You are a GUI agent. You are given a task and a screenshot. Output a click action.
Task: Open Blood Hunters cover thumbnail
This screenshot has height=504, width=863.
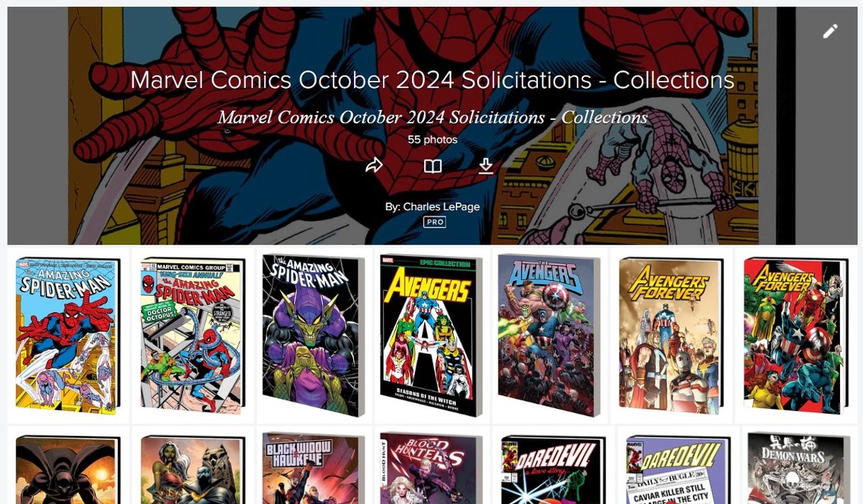tap(432, 466)
